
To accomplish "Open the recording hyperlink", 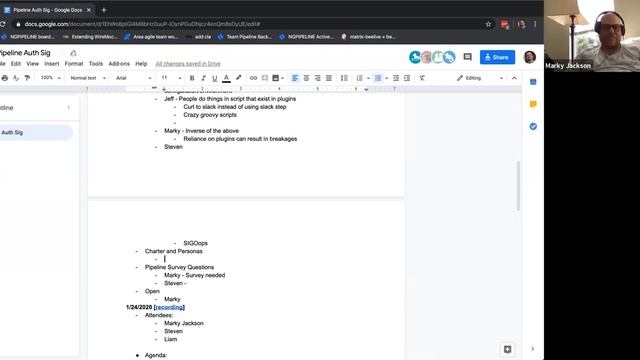I will tap(169, 307).
